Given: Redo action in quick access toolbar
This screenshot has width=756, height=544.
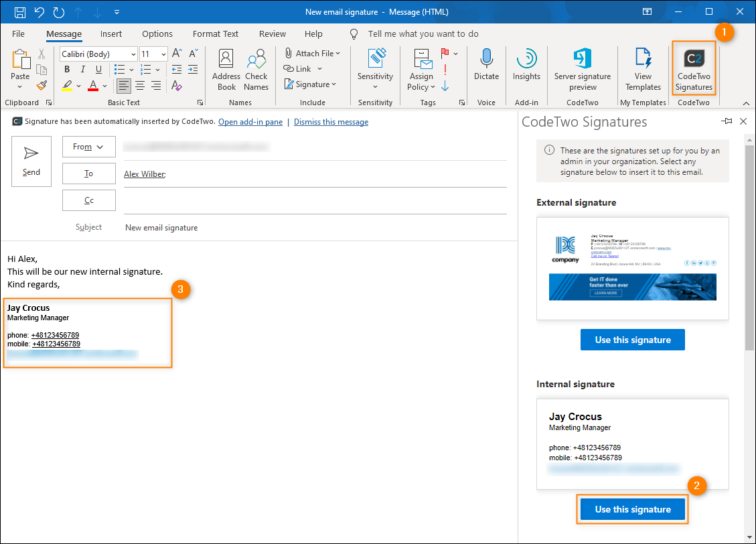Looking at the screenshot, I should coord(59,12).
